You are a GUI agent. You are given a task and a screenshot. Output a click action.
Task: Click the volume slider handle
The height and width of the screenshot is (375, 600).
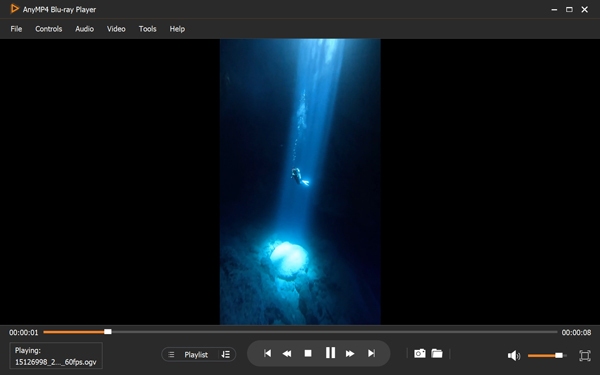click(559, 355)
